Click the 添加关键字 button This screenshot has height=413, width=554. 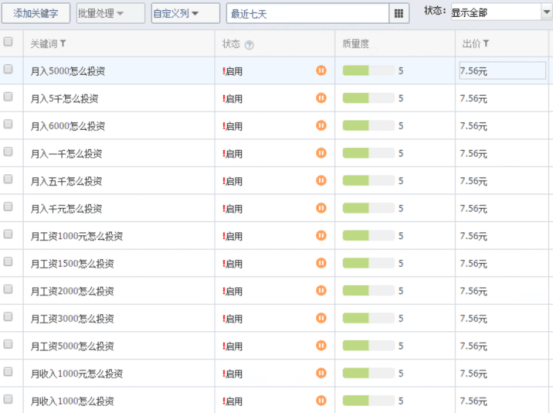click(36, 13)
